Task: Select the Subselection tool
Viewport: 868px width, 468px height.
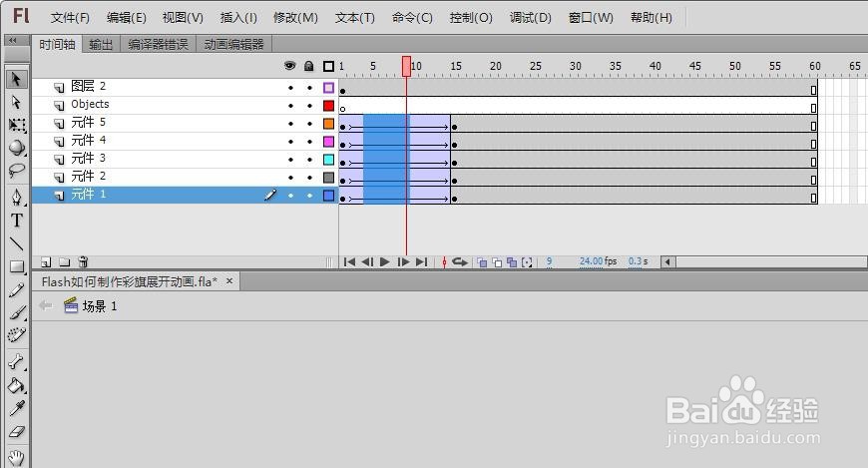Action: [17, 102]
